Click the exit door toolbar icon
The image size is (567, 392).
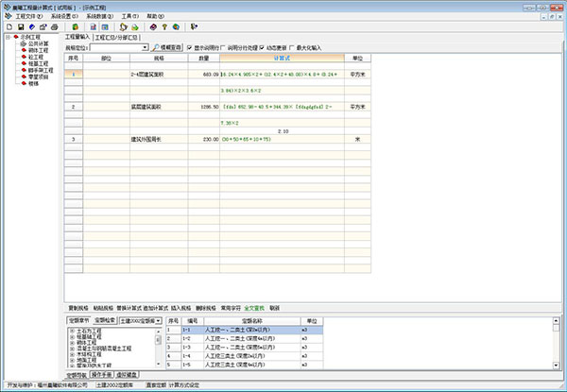194,26
